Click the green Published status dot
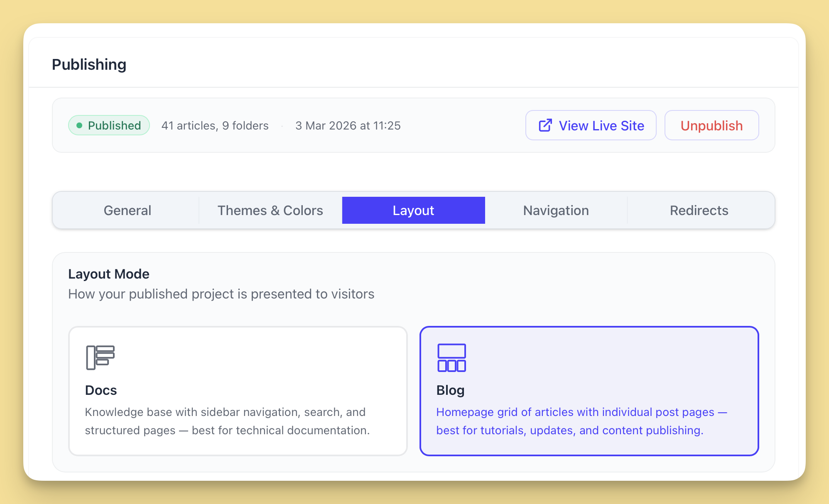 (x=79, y=125)
